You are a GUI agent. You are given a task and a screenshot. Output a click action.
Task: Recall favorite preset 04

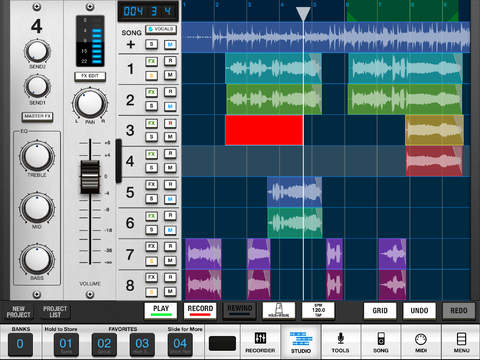[180, 344]
